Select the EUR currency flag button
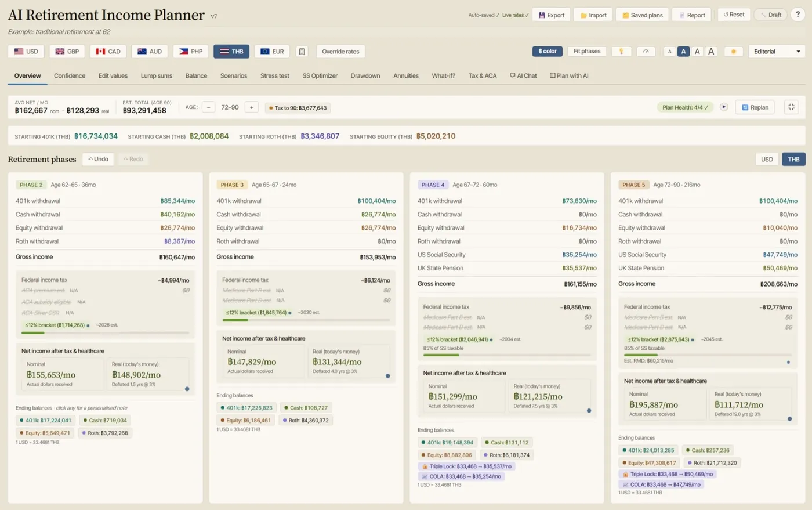Viewport: 812px width, 510px height. tap(272, 52)
